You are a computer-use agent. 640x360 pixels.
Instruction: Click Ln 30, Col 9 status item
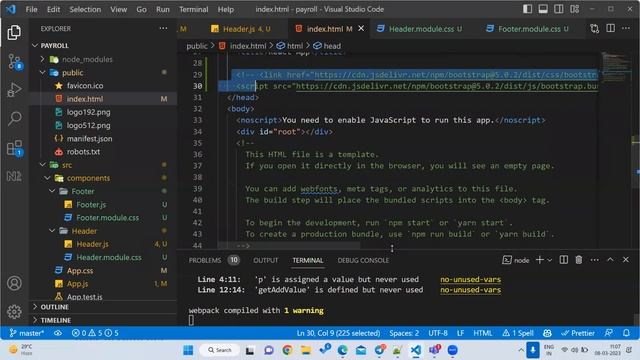click(338, 333)
